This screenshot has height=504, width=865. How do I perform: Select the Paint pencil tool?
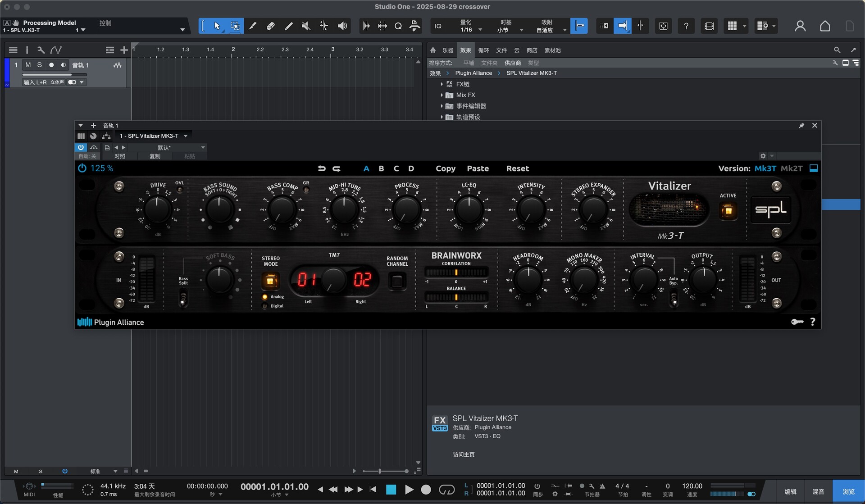coord(288,26)
